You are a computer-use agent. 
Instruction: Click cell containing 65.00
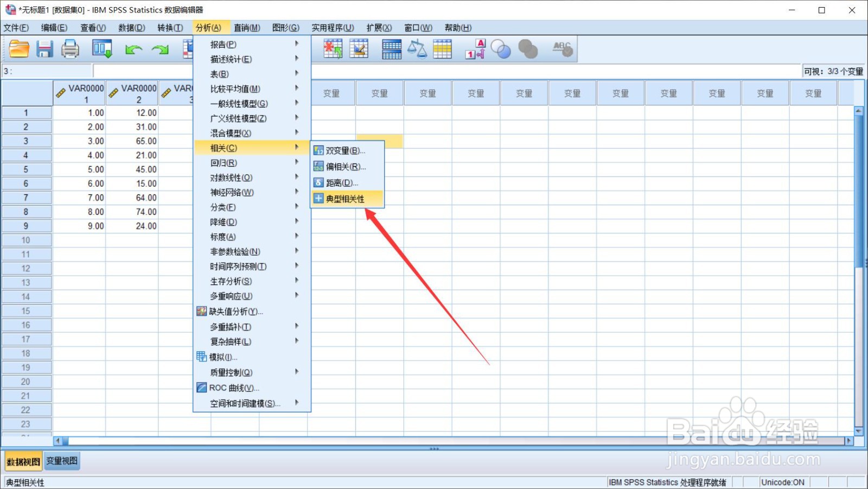click(132, 141)
